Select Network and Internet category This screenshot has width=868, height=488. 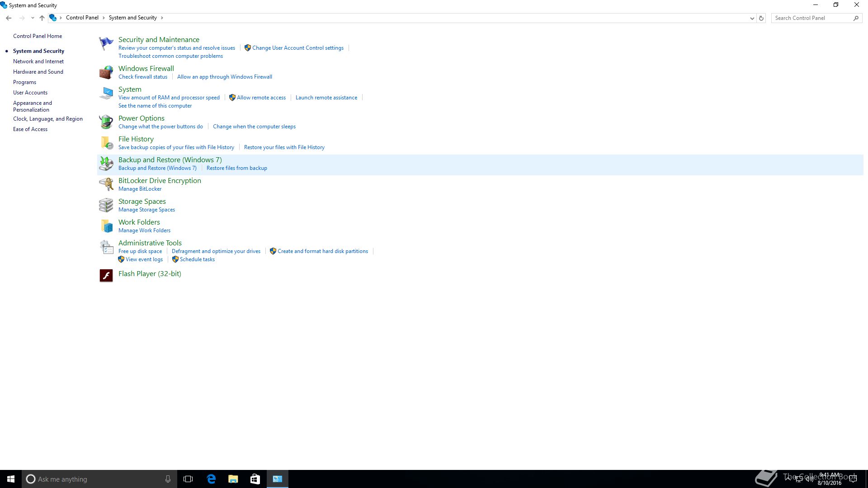(x=38, y=61)
